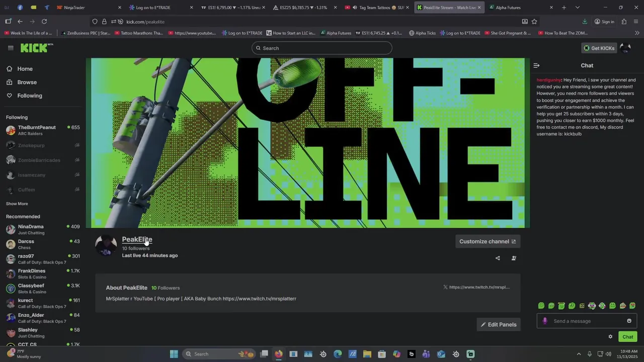This screenshot has height=362, width=644.
Task: Reload the page
Action: click(x=44, y=22)
